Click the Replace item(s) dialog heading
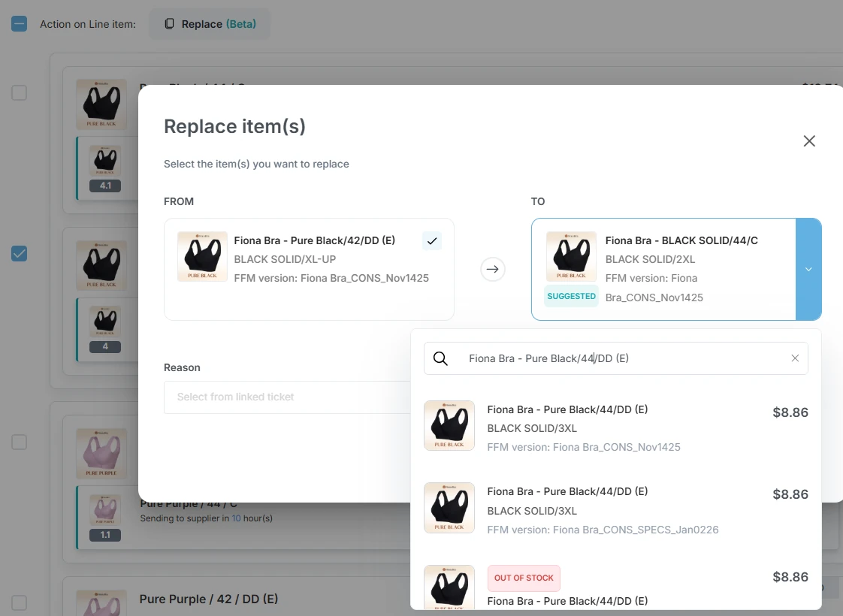 235,126
